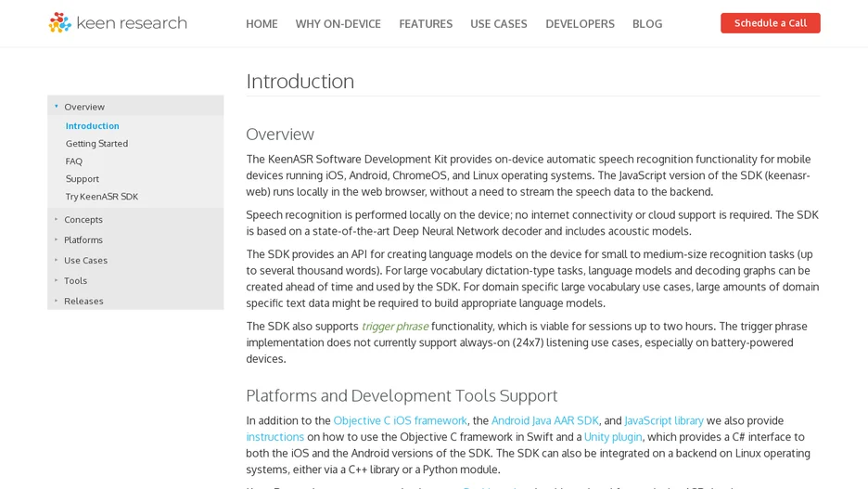Viewport: 868px width, 489px height.
Task: Expand the Use Cases sidebar arrow
Action: pyautogui.click(x=56, y=261)
